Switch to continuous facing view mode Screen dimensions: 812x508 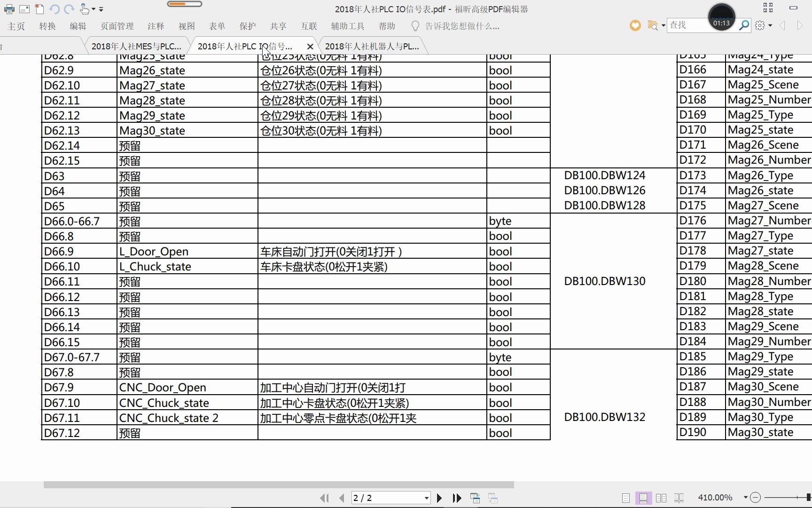tap(679, 498)
